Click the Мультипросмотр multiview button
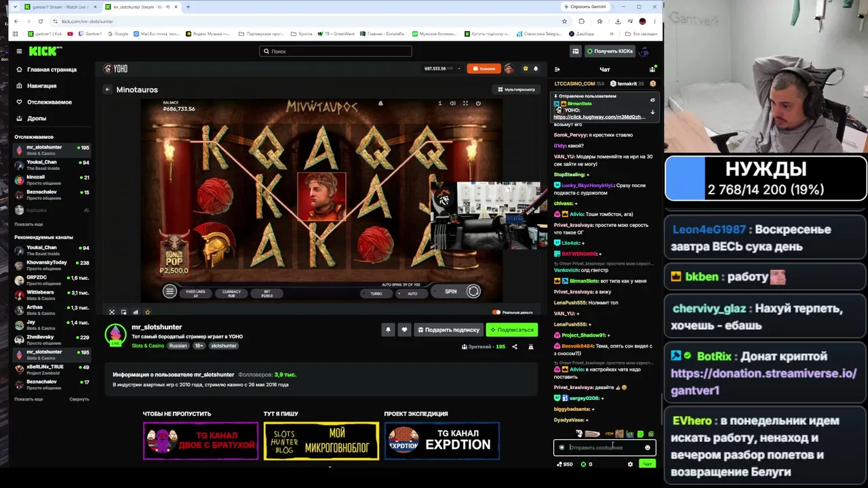Image resolution: width=868 pixels, height=488 pixels. click(516, 89)
